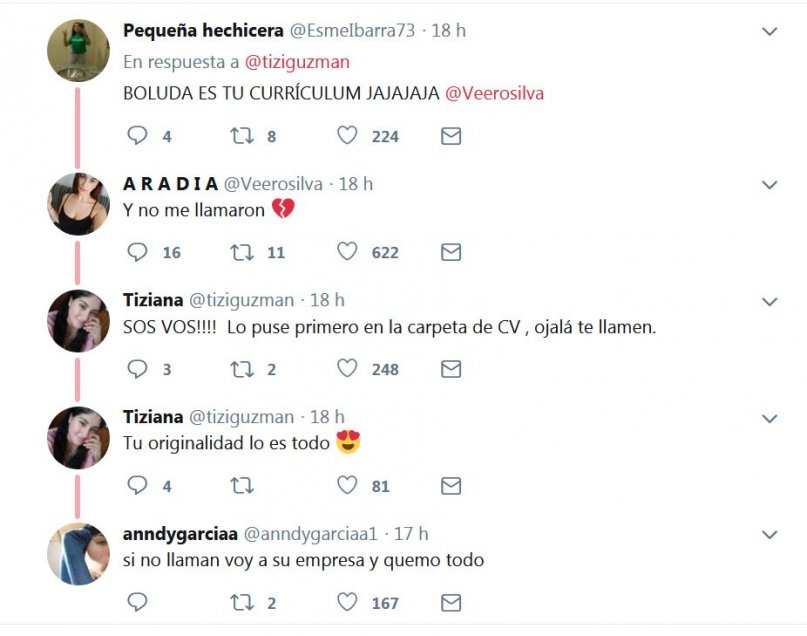The width and height of the screenshot is (807, 636).
Task: Like the tweet with 224 likes
Action: 347,136
